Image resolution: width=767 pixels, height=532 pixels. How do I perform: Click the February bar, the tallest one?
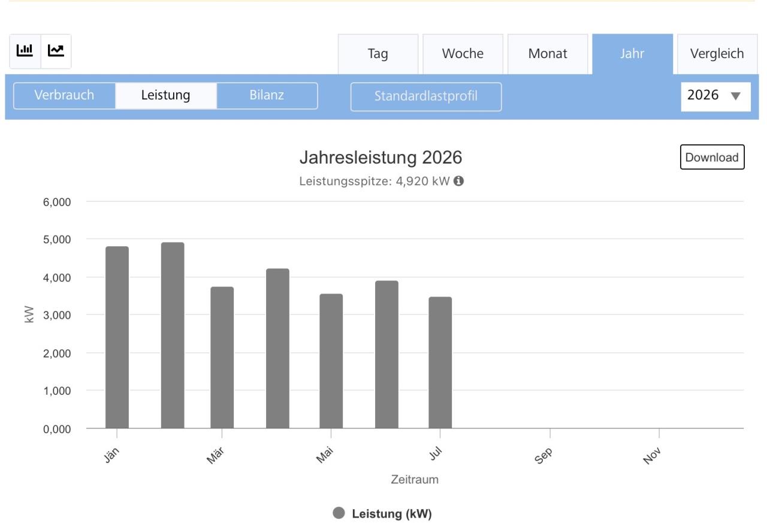click(173, 335)
